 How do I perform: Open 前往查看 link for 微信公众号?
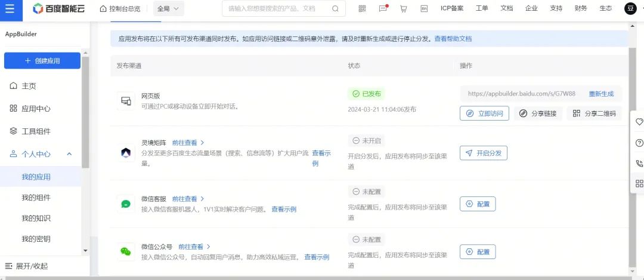pyautogui.click(x=194, y=247)
